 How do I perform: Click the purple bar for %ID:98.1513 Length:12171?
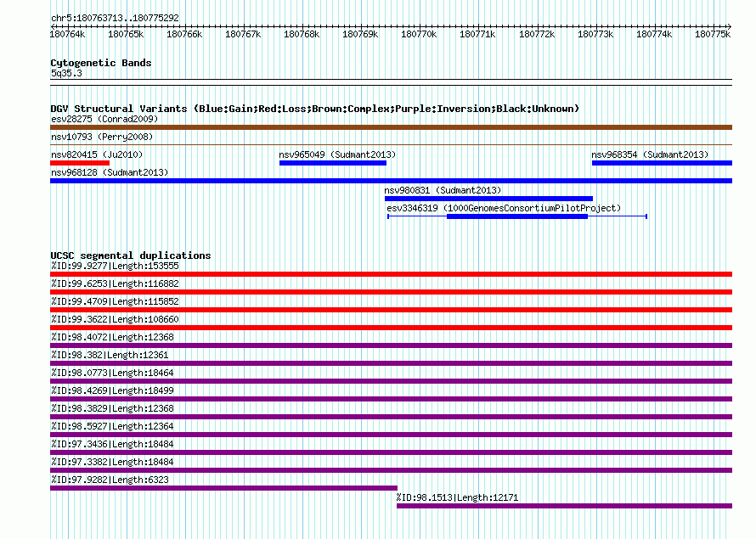coord(565,506)
